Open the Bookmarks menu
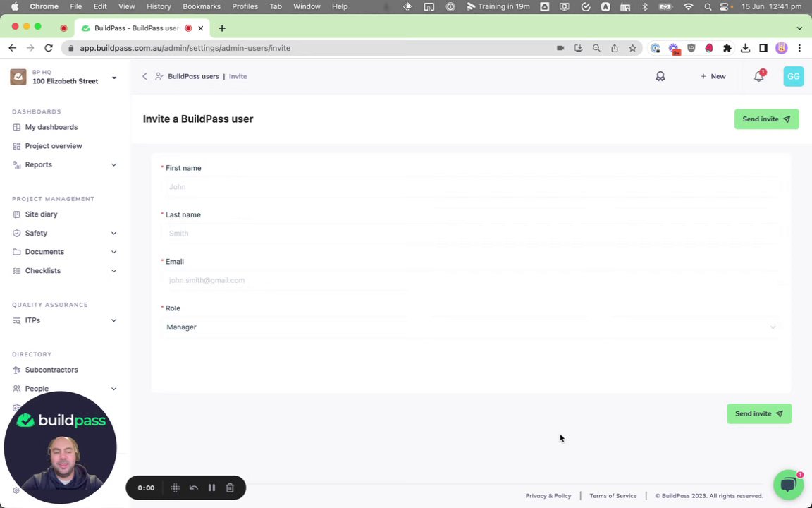Viewport: 812px width, 508px height. coord(202,7)
